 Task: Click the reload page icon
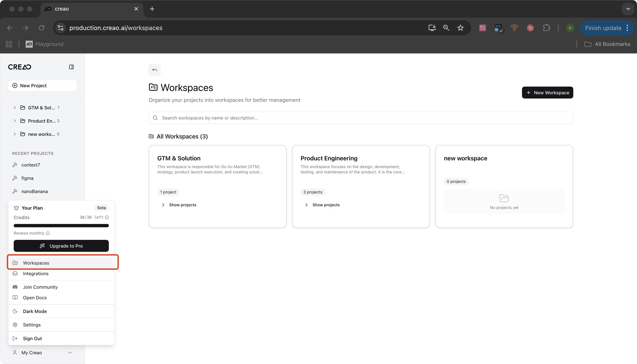pos(42,28)
